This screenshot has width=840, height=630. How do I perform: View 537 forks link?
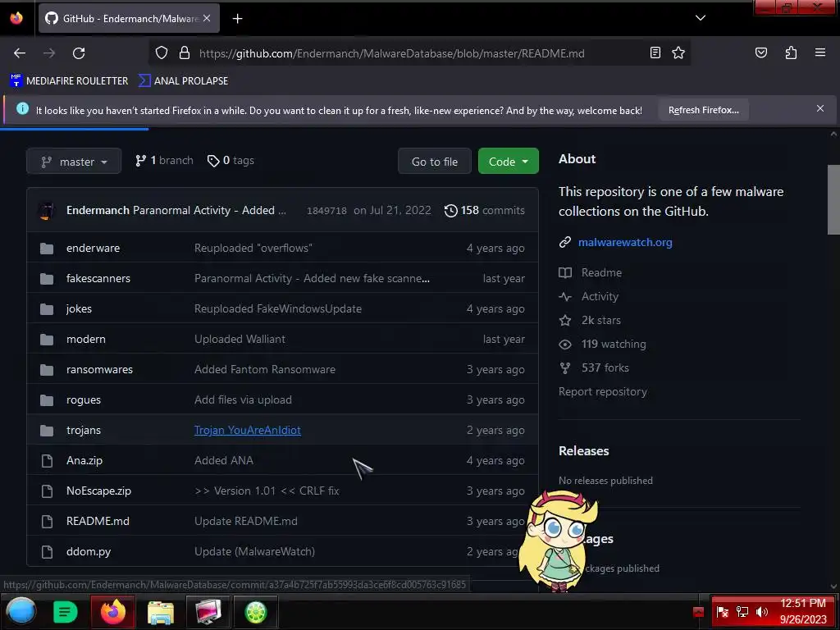pyautogui.click(x=605, y=368)
